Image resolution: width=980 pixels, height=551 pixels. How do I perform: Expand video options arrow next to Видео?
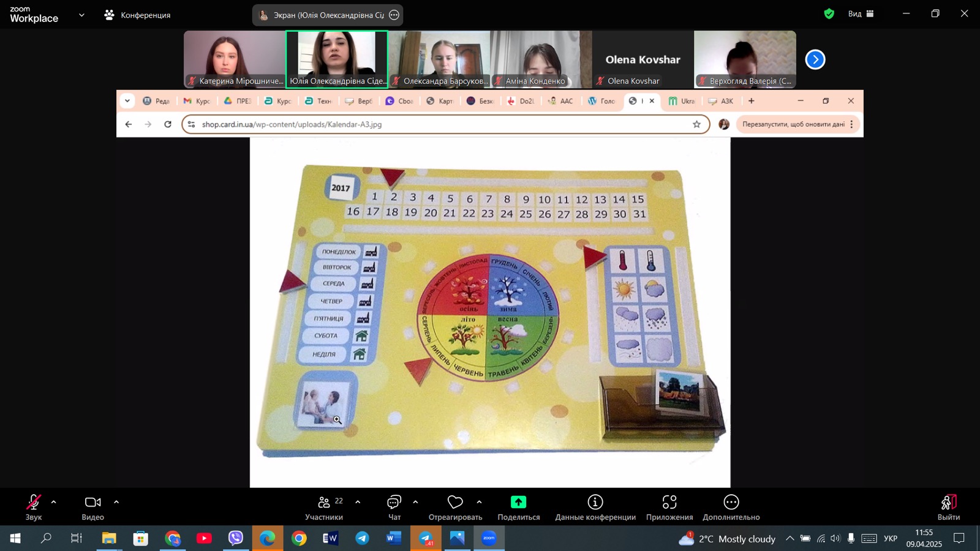pos(116,502)
